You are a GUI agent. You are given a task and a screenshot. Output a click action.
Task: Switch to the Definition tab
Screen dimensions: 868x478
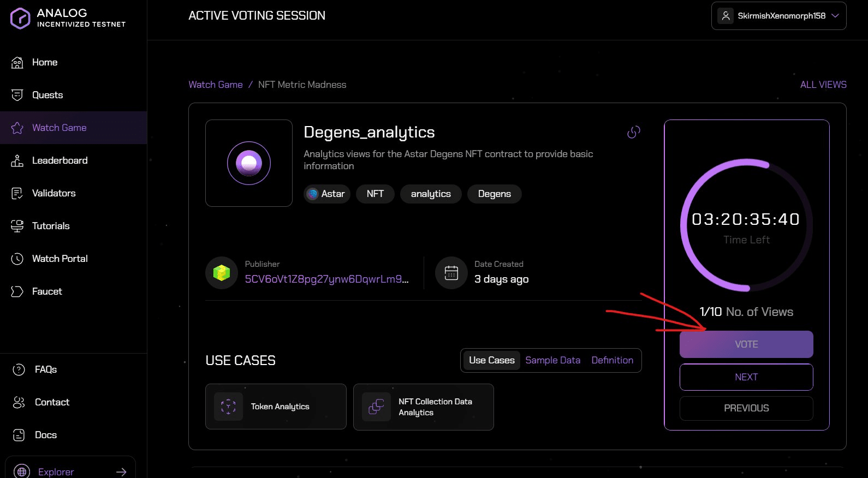pos(612,360)
